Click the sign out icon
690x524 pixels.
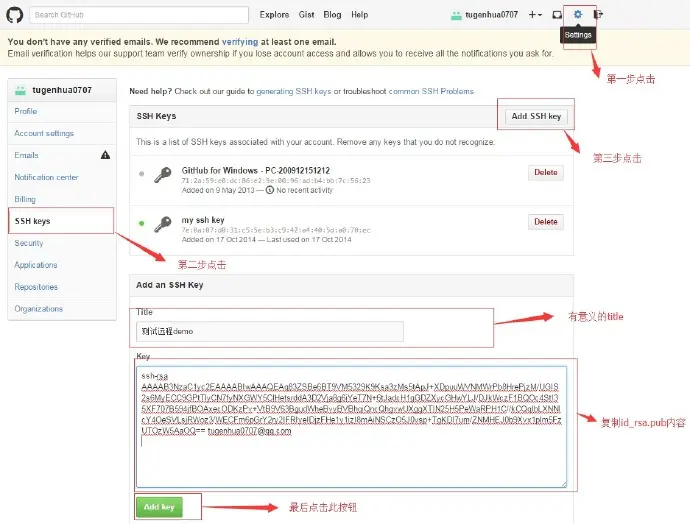pyautogui.click(x=598, y=15)
